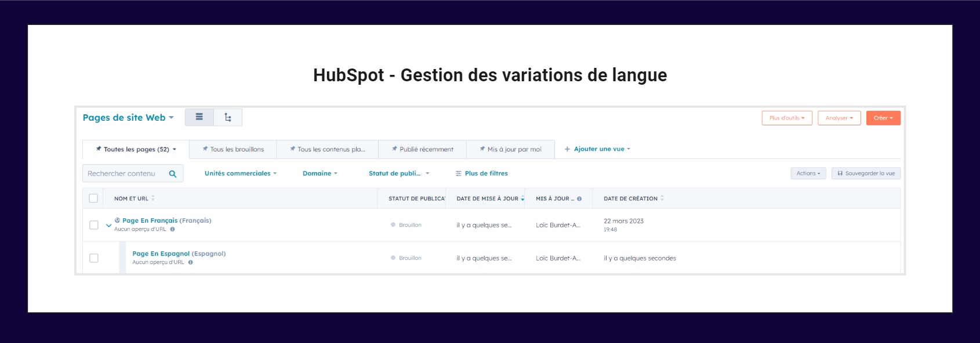Viewport: 980px width, 343px height.
Task: Click the pin icon on Tous les brouillons tab
Action: (x=205, y=149)
